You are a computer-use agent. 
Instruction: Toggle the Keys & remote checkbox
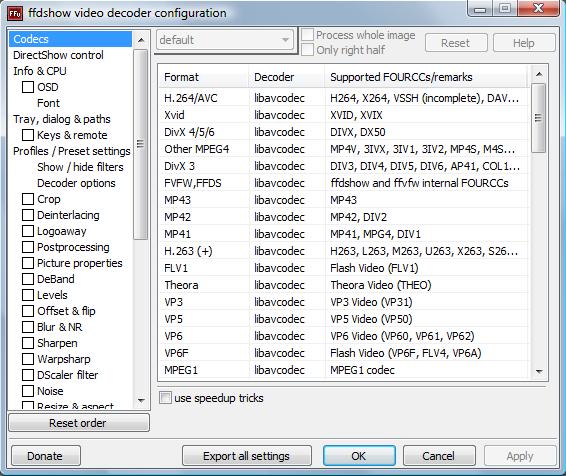(x=28, y=135)
